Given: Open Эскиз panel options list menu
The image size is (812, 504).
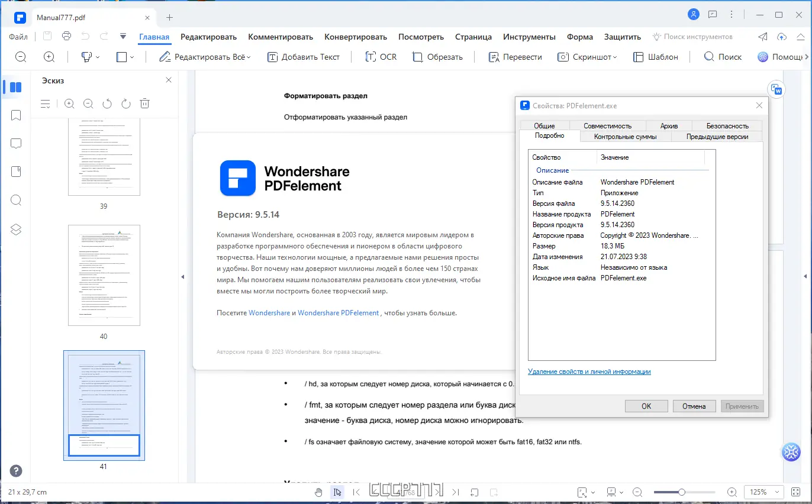Looking at the screenshot, I should pyautogui.click(x=46, y=104).
